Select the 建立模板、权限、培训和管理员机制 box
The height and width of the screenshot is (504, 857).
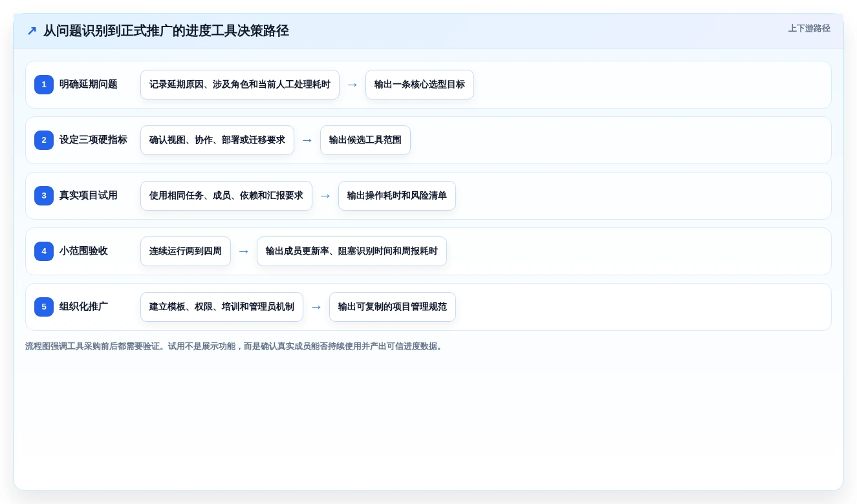(x=222, y=307)
